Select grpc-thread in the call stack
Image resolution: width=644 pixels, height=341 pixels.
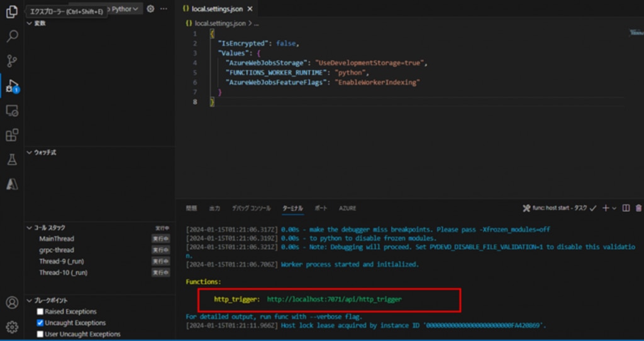[57, 250]
